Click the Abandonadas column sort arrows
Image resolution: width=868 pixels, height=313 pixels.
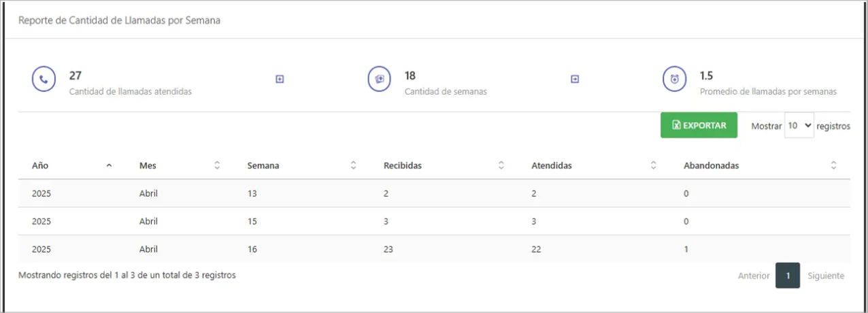click(x=833, y=165)
